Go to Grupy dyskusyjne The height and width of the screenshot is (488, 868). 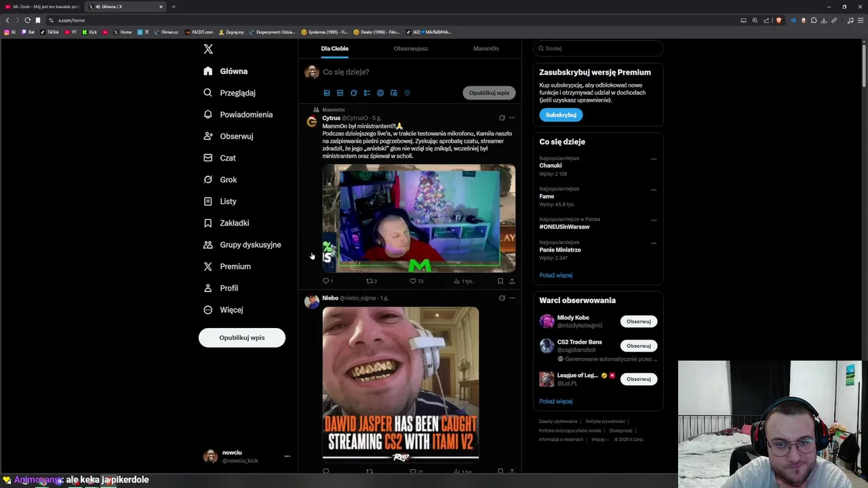(242, 245)
